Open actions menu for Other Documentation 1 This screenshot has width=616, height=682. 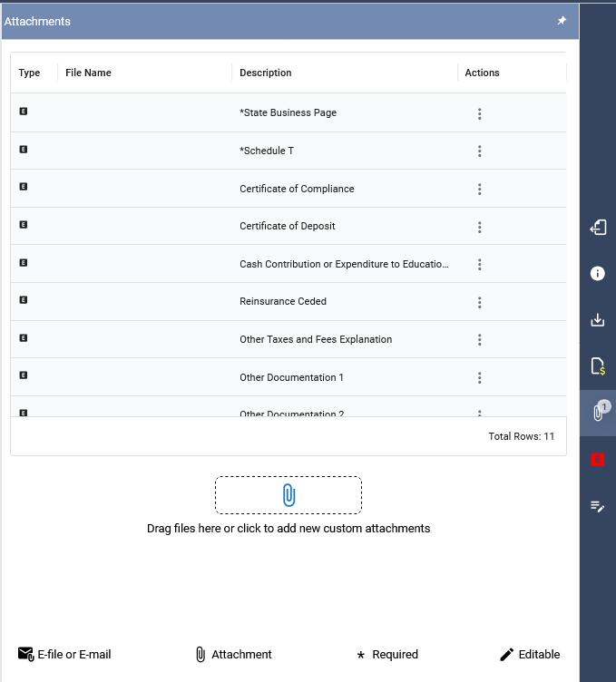(479, 377)
